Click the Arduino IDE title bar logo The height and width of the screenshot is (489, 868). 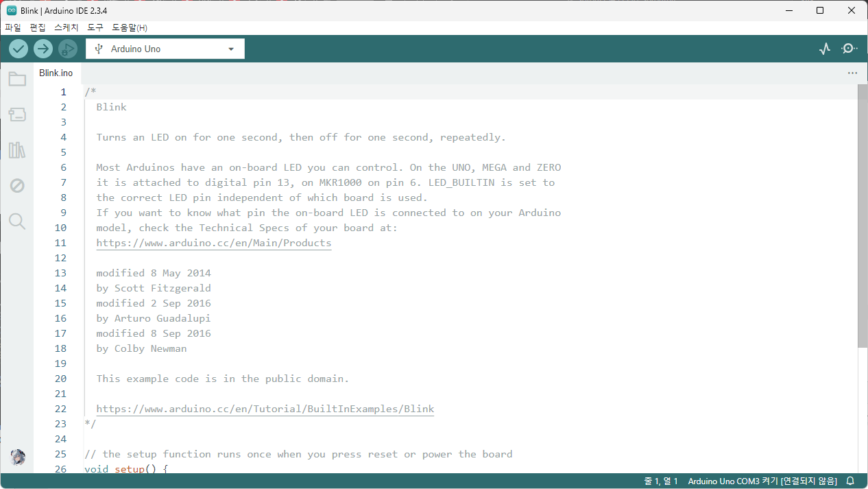pos(12,10)
